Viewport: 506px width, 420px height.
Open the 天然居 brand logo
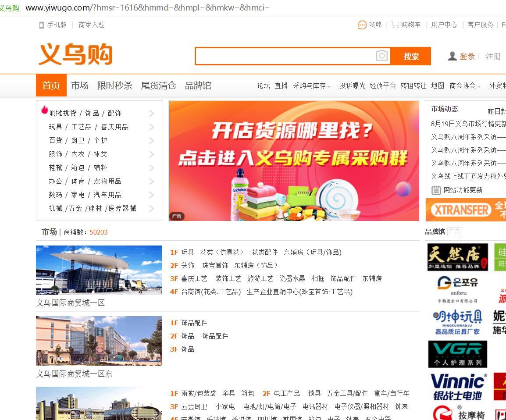coord(458,257)
